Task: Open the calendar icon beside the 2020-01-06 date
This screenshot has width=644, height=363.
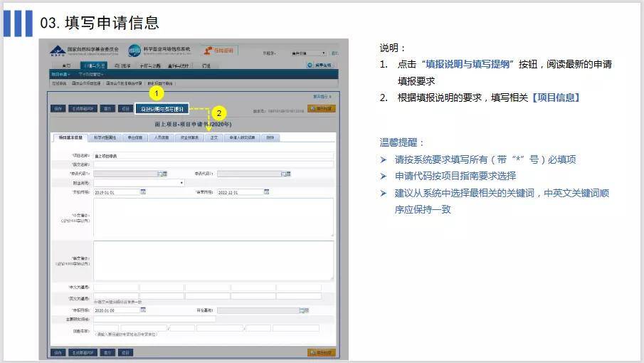Action: [x=143, y=310]
